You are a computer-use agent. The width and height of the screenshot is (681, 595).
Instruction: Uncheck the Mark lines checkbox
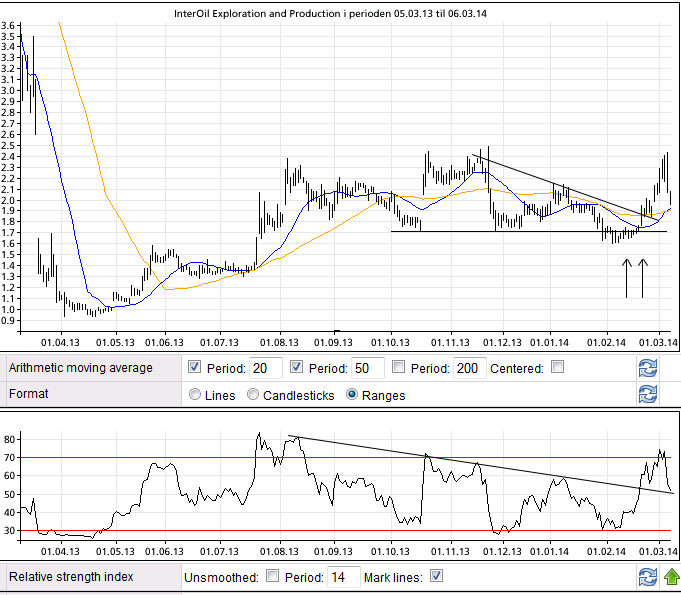pos(435,577)
